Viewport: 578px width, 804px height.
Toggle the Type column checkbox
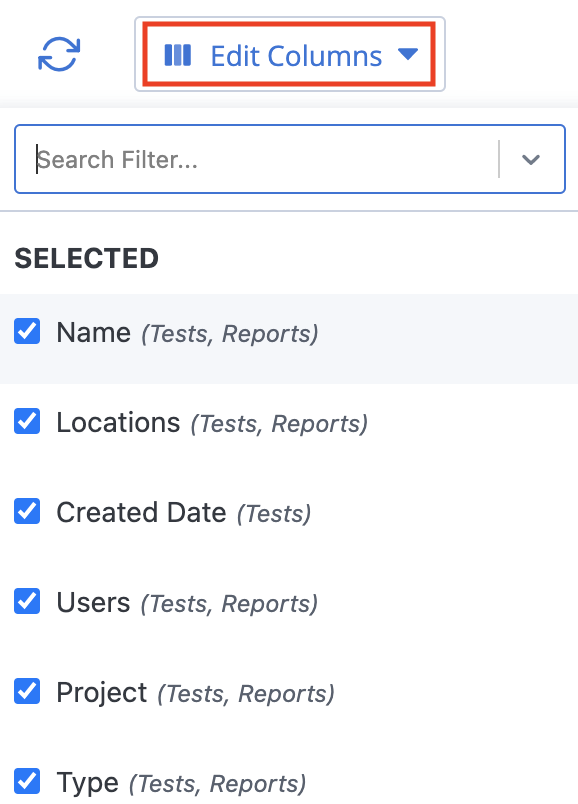(27, 781)
